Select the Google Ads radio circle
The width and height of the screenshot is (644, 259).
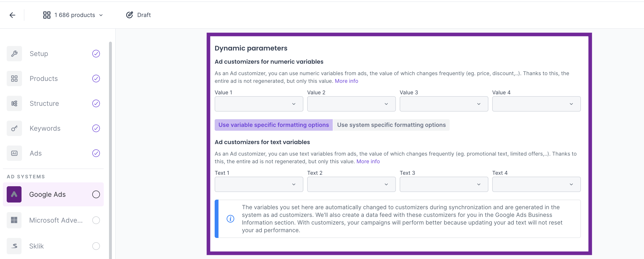[96, 194]
